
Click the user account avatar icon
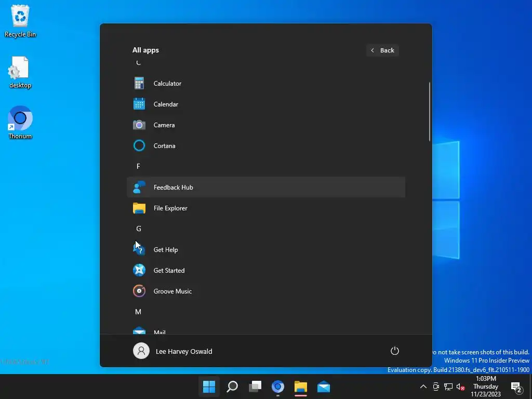141,351
